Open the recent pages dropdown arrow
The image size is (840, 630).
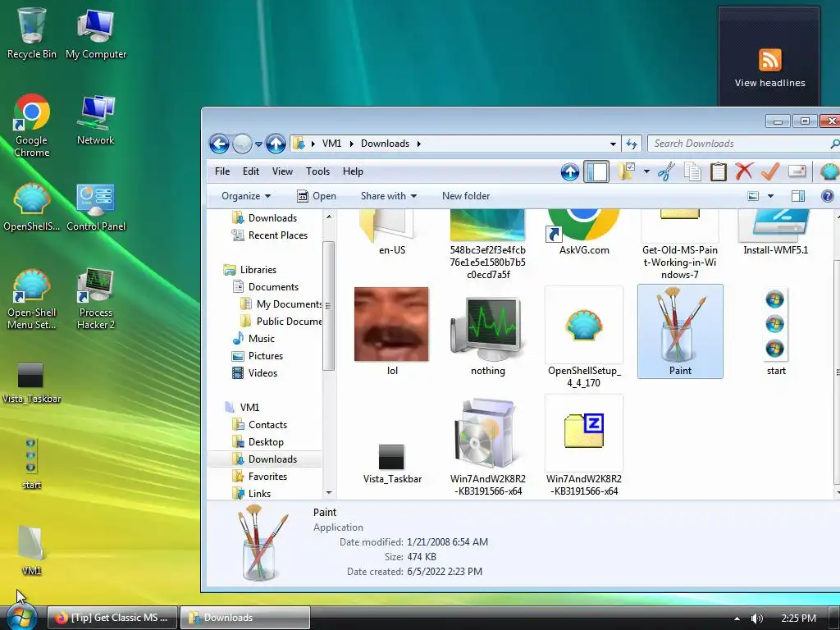[258, 144]
